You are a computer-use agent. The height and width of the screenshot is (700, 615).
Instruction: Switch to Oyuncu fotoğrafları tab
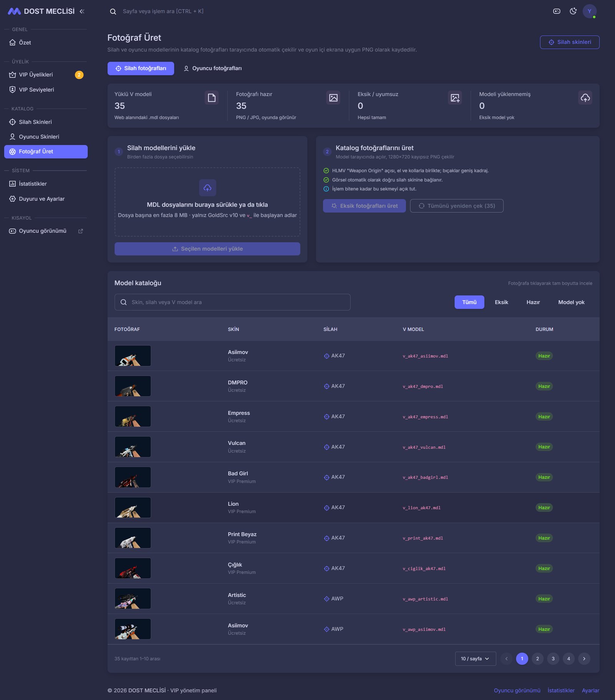(213, 68)
